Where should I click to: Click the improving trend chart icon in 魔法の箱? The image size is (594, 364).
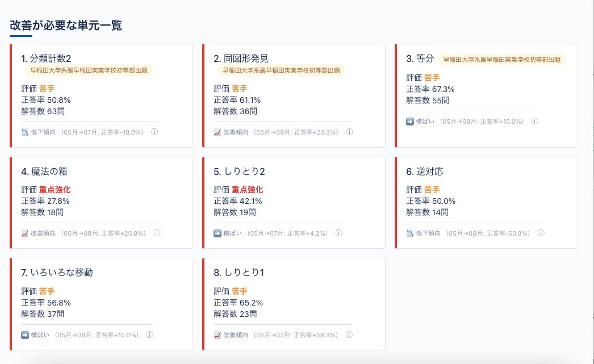click(25, 233)
